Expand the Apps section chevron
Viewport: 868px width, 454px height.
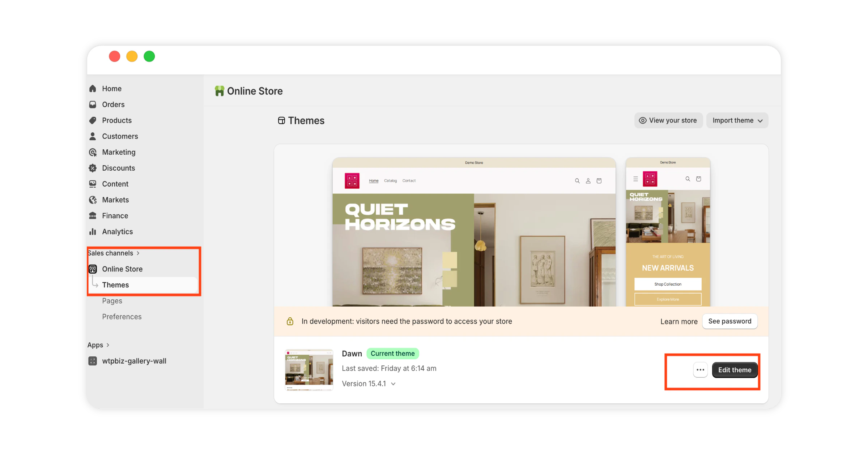(108, 345)
